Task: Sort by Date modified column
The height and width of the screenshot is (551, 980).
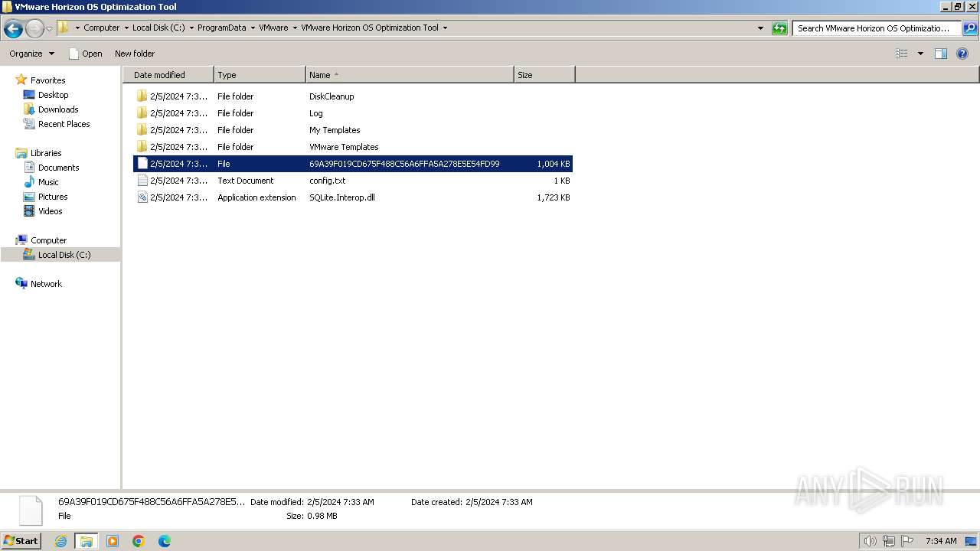Action: tap(168, 75)
